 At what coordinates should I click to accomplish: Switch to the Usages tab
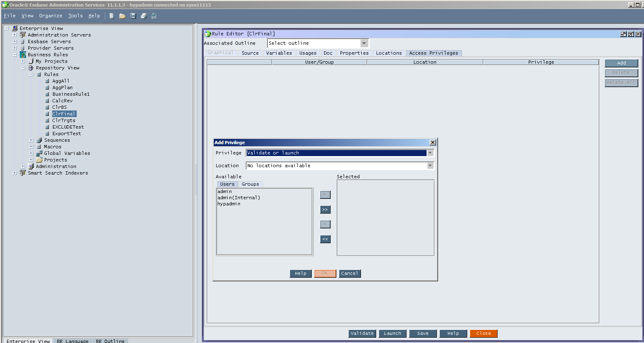click(x=308, y=53)
